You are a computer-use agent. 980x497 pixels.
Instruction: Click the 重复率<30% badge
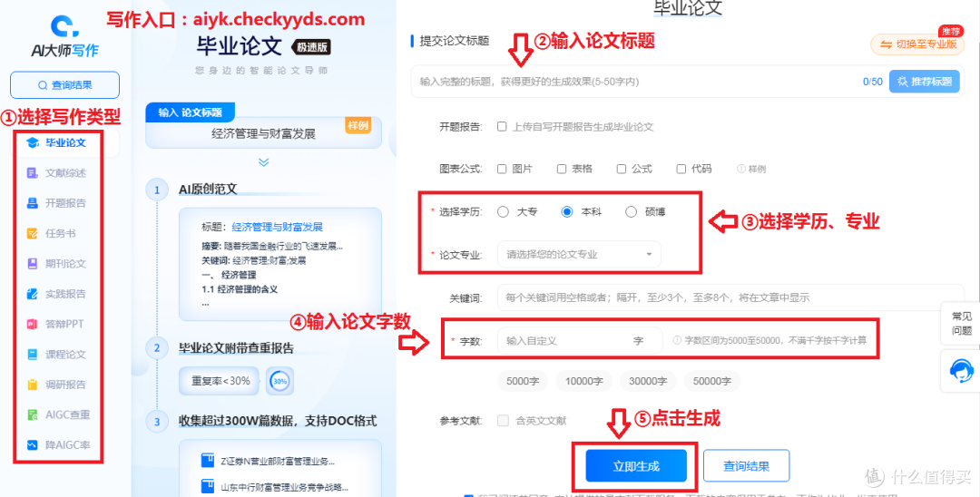(220, 381)
